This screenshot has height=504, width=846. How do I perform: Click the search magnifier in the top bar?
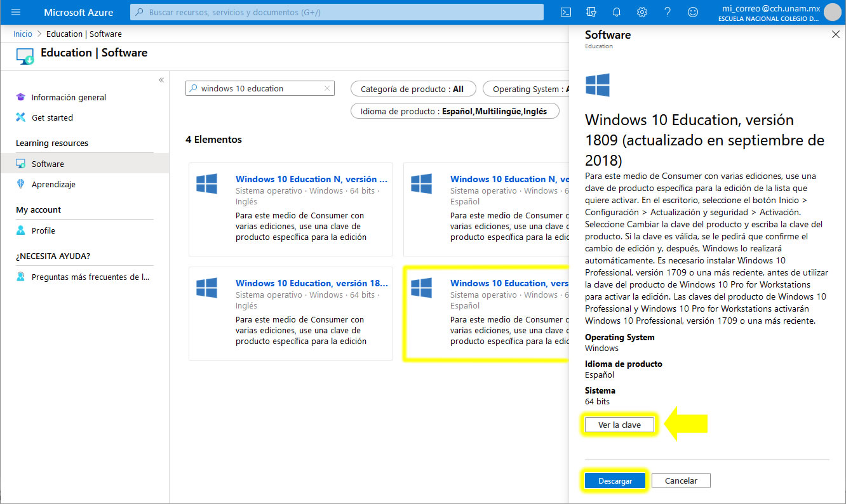tap(139, 12)
